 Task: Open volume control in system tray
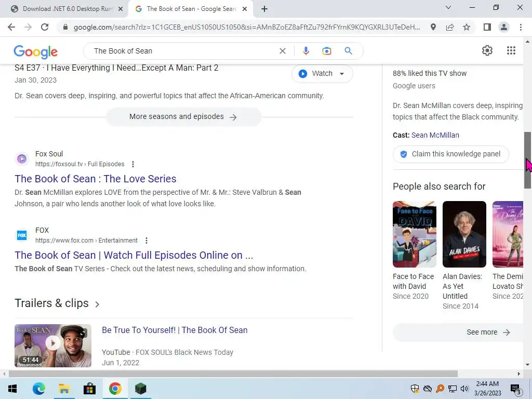[464, 389]
